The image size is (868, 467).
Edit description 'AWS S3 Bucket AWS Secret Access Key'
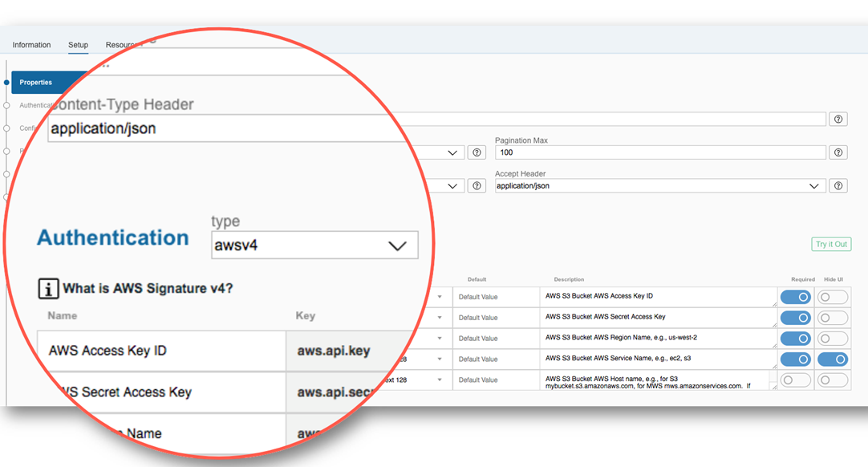658,318
